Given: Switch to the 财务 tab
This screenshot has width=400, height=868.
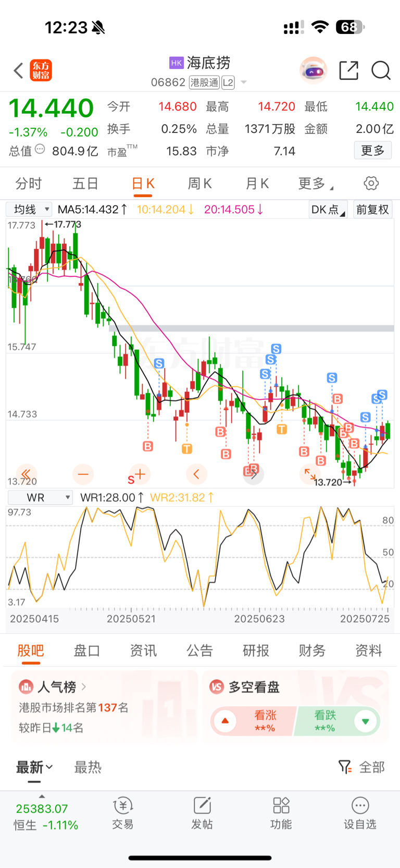Looking at the screenshot, I should 312,651.
